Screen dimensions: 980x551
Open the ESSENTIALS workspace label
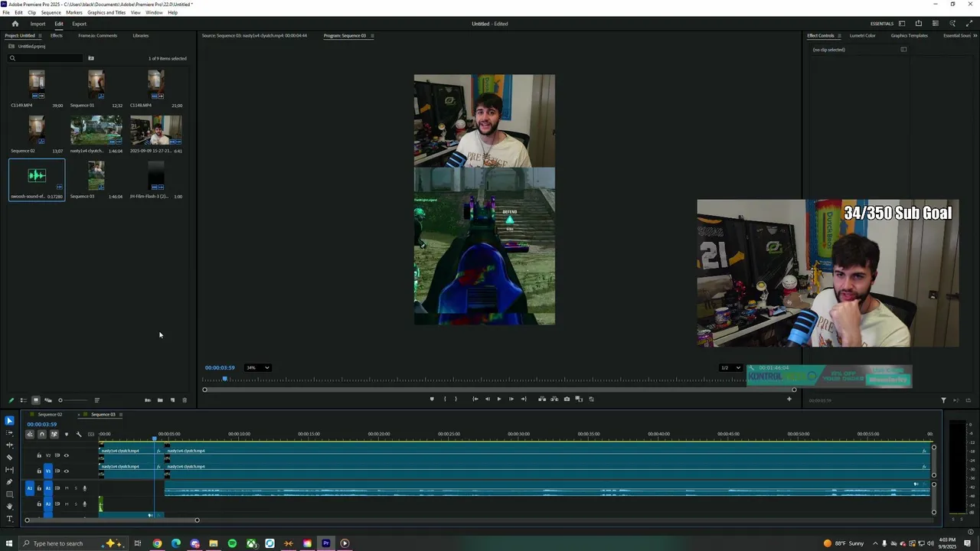[x=882, y=24]
